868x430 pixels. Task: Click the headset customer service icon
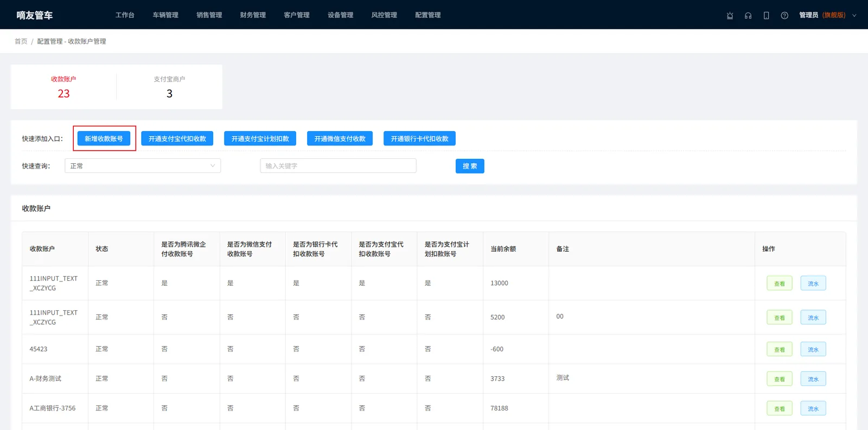(x=748, y=15)
